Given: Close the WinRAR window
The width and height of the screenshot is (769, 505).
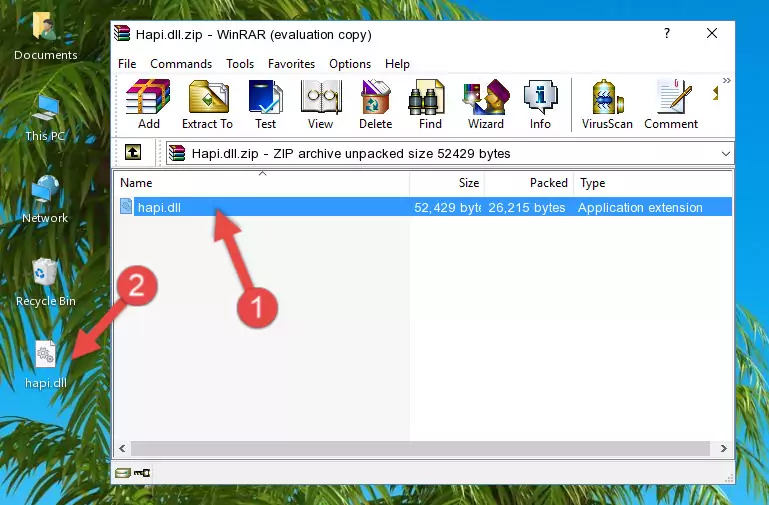Looking at the screenshot, I should coord(712,33).
